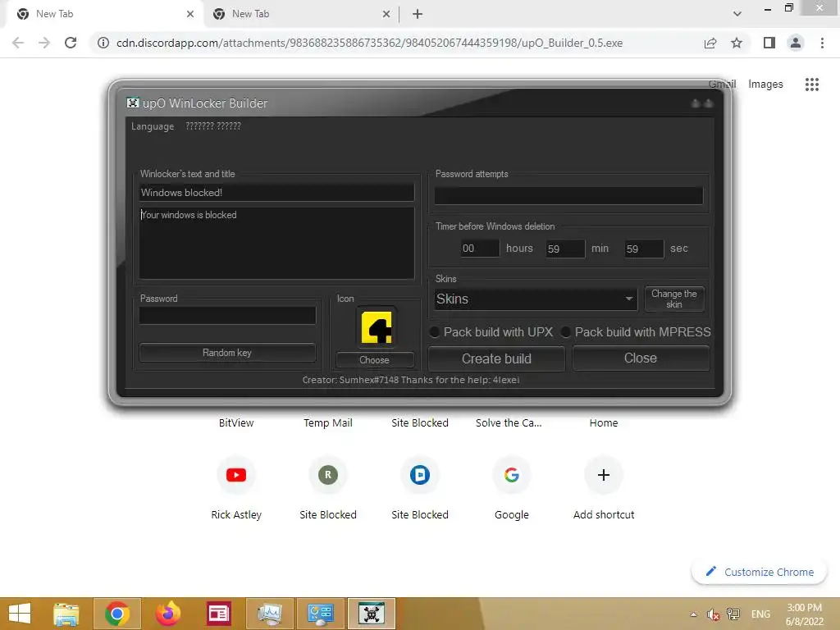Show hidden tray icons arrow

[x=694, y=614]
